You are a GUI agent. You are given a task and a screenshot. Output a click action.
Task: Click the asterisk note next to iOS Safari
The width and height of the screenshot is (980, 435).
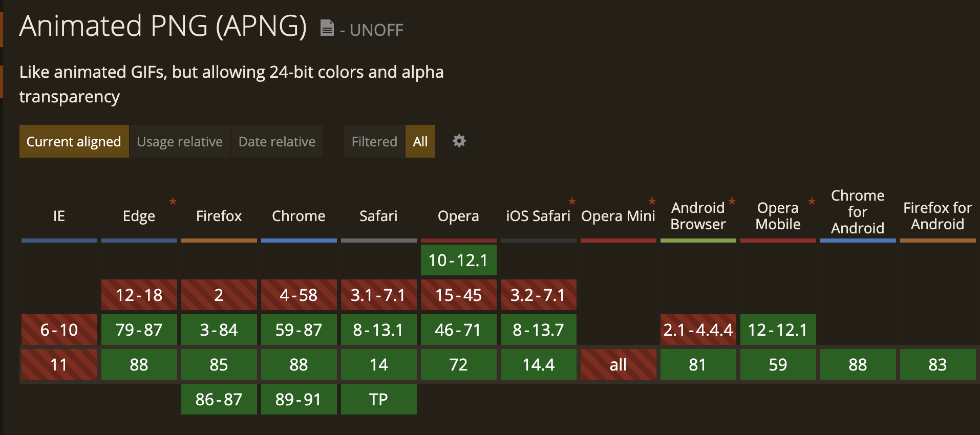click(x=572, y=202)
